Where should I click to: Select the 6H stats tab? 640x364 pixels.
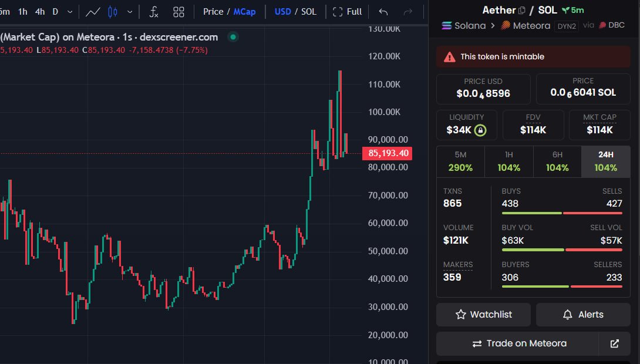[x=557, y=161]
